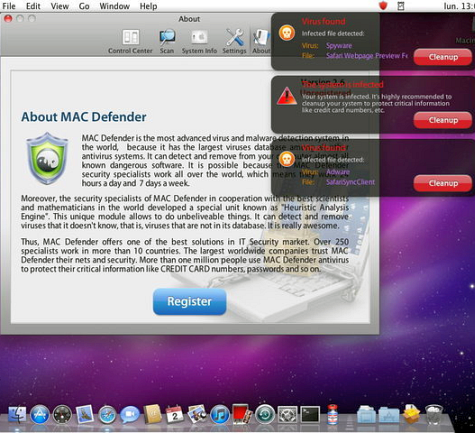This screenshot has height=433, width=475.
Task: Click the menu bar icon beside the red shield
Action: [x=401, y=6]
